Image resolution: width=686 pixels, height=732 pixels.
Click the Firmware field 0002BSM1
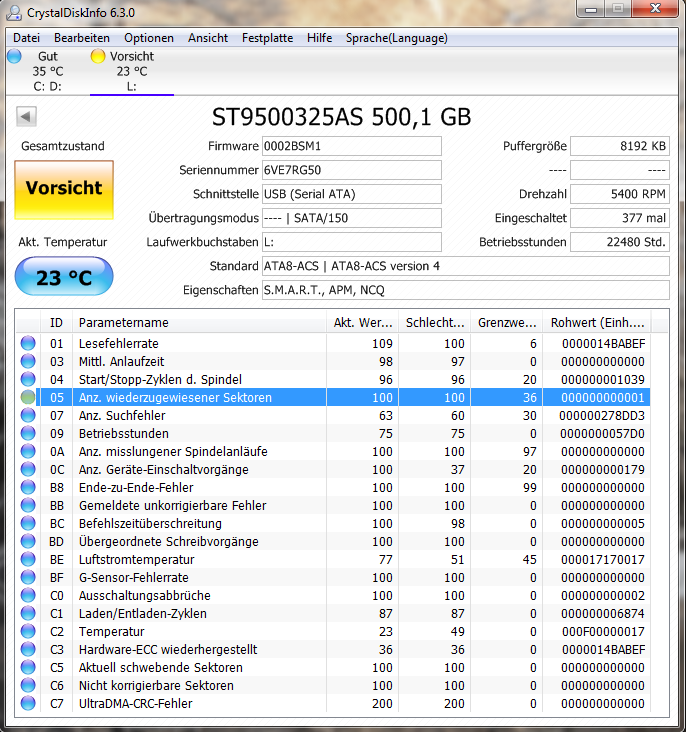pos(352,146)
